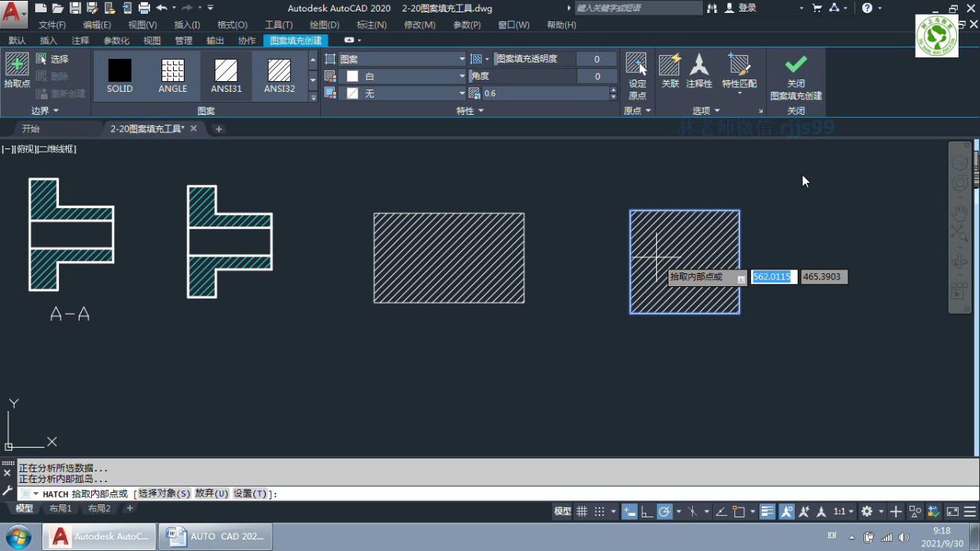Click the Save As icon
980x551 pixels.
click(x=92, y=8)
